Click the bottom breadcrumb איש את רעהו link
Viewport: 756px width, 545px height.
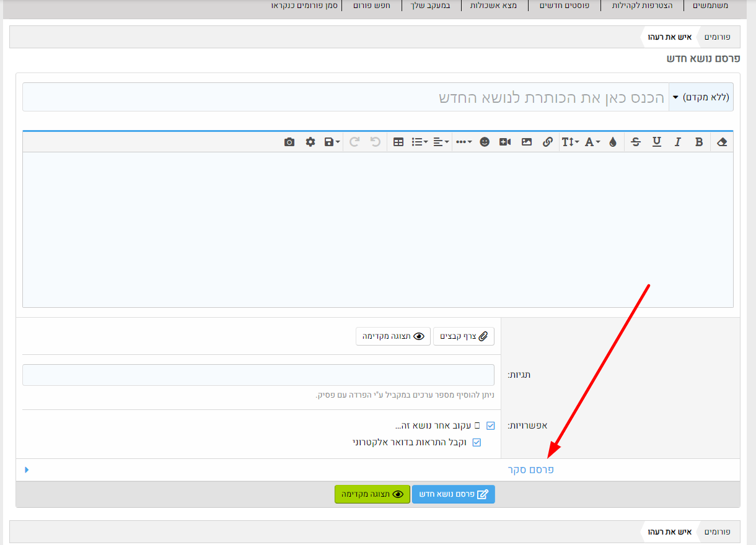coord(669,532)
